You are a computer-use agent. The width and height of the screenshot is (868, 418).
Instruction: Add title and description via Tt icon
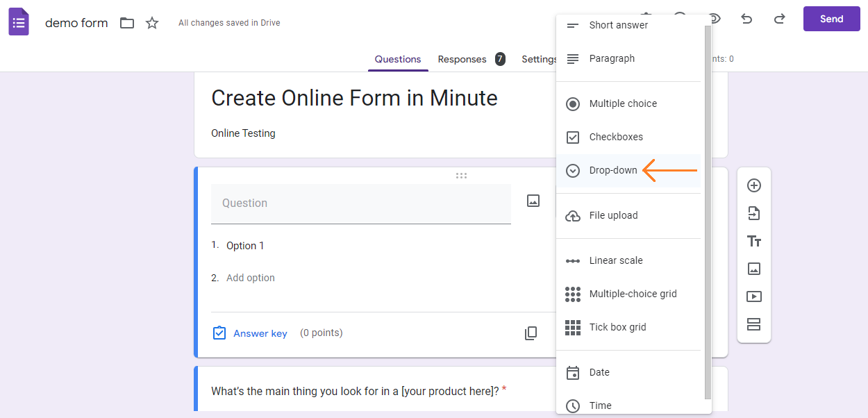[753, 241]
